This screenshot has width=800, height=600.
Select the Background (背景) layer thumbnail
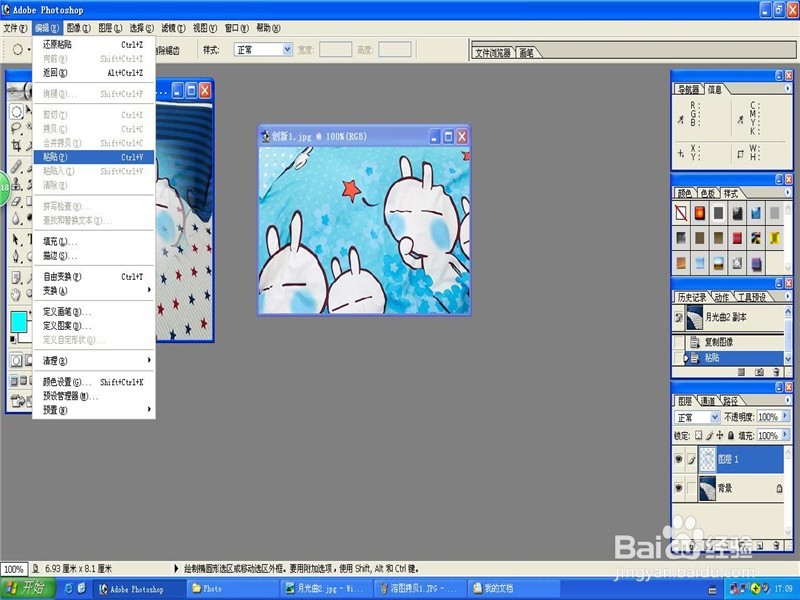click(x=707, y=488)
